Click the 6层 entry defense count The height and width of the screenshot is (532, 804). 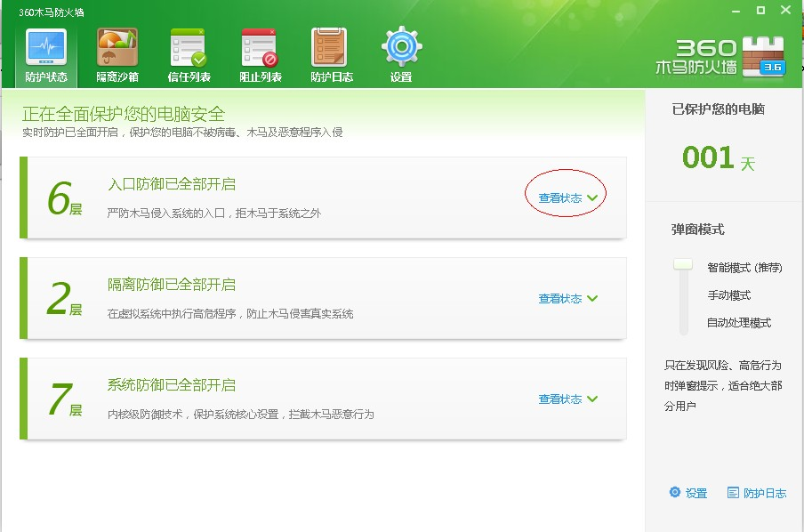coord(65,198)
